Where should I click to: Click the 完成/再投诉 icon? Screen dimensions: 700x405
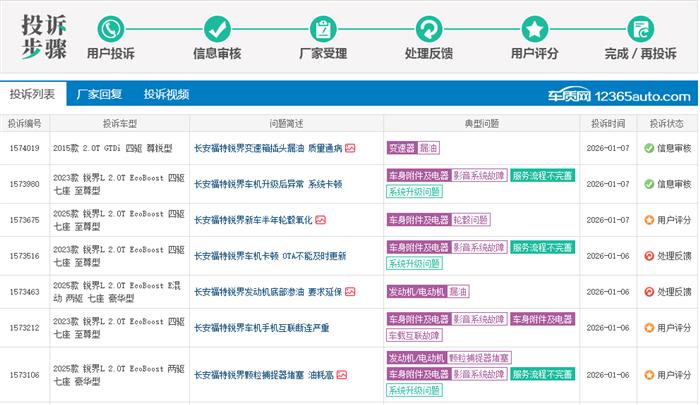tap(641, 26)
